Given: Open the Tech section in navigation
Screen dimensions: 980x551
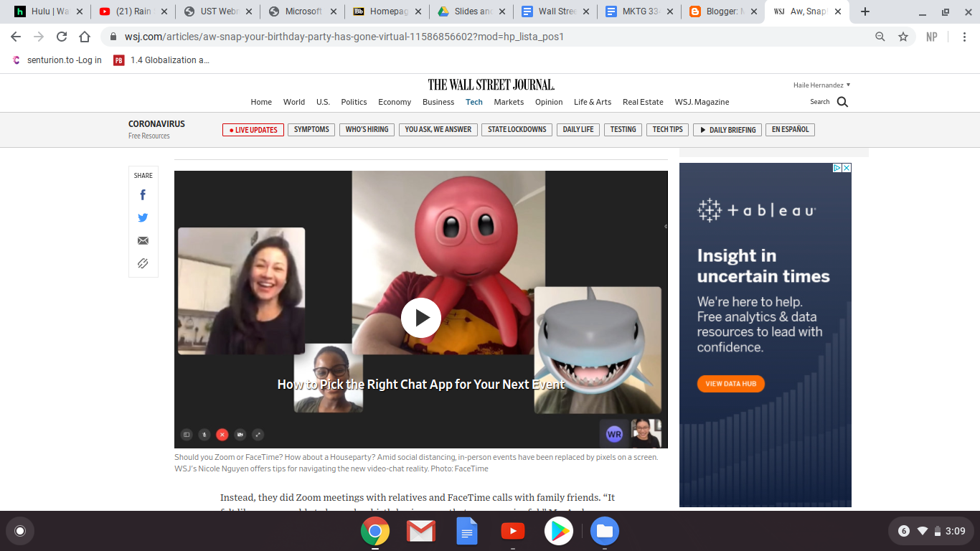Looking at the screenshot, I should (x=474, y=102).
